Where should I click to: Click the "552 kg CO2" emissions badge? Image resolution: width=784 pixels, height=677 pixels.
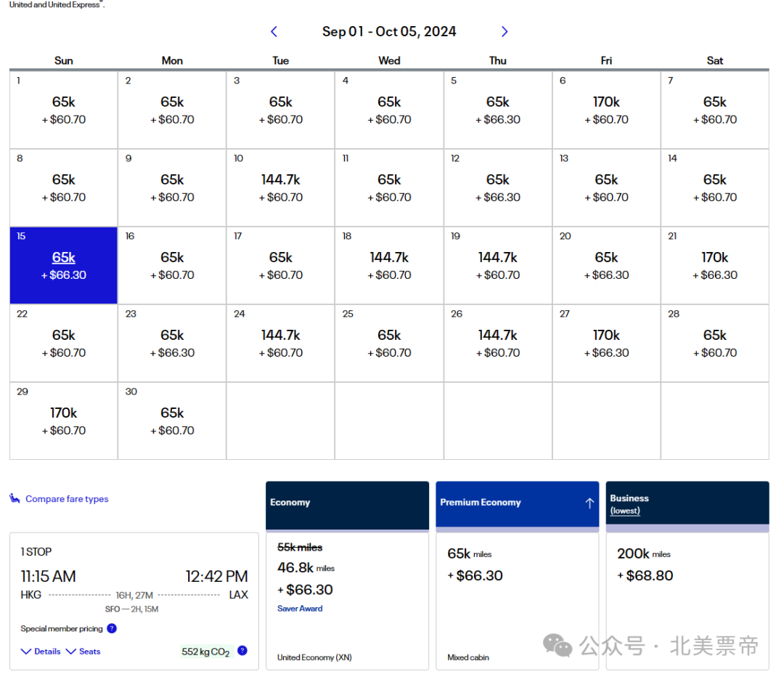click(x=205, y=652)
